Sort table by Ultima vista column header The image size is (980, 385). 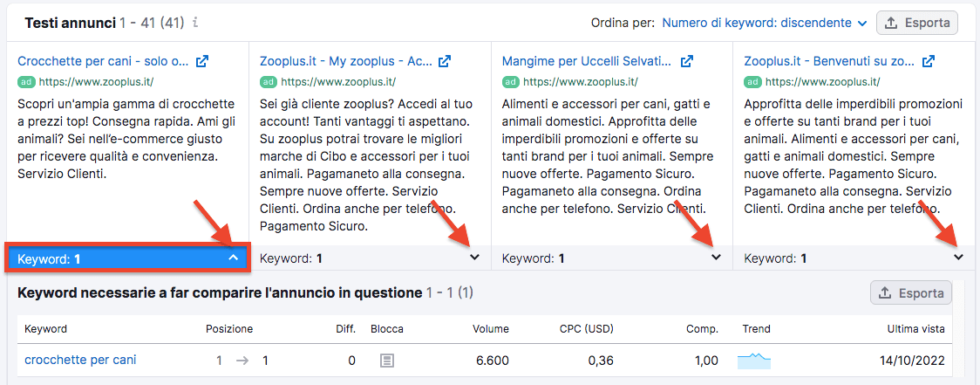tap(915, 329)
